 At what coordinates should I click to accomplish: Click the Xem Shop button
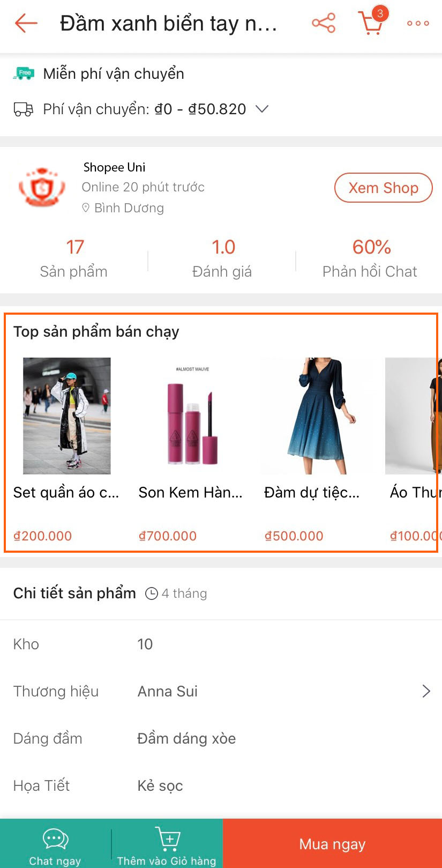[x=383, y=188]
